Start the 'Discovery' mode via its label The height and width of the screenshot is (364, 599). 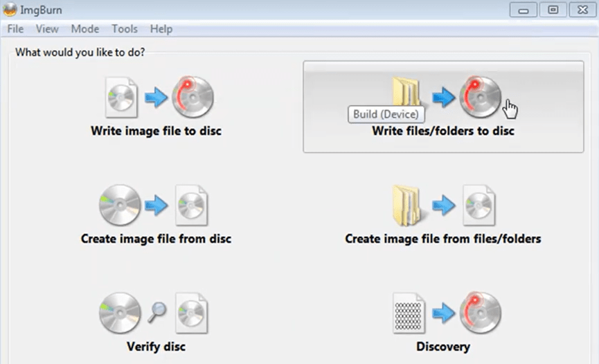tap(443, 346)
